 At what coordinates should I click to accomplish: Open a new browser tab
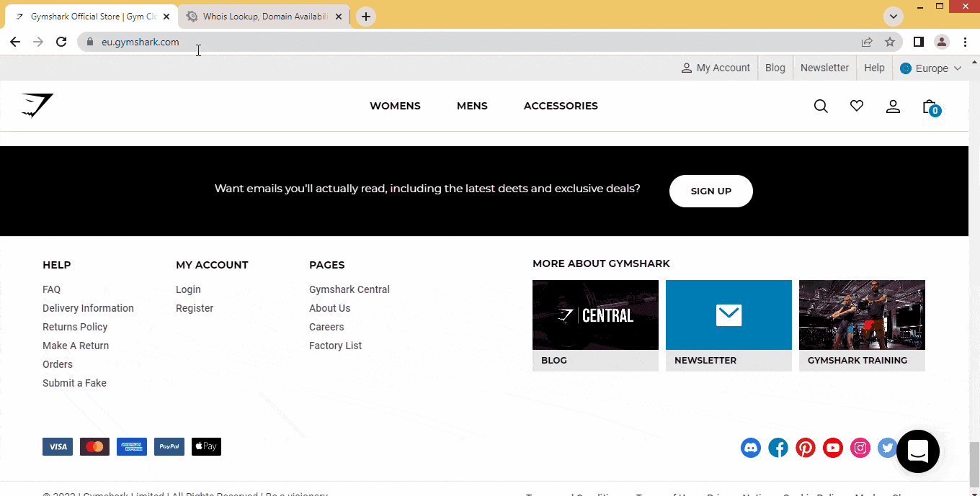click(366, 16)
